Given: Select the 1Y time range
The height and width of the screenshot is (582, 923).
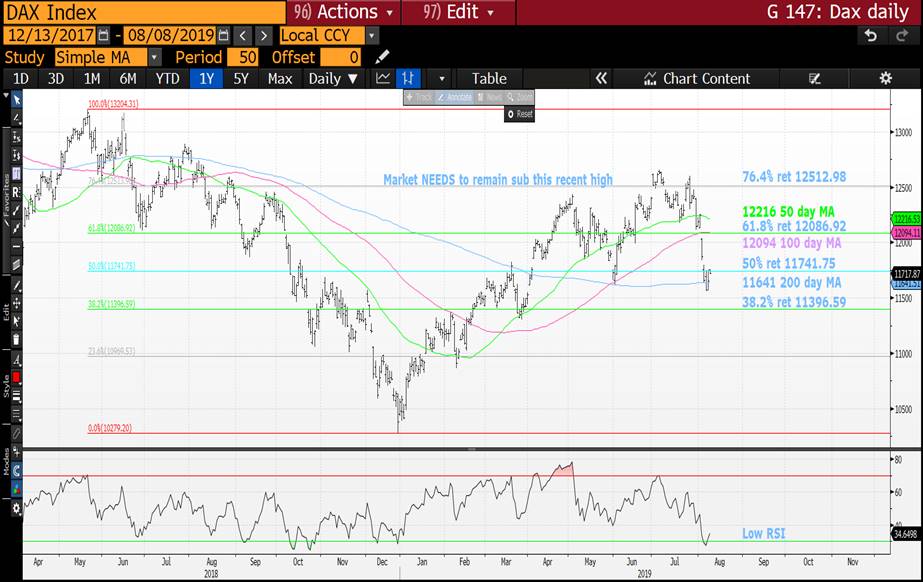Looking at the screenshot, I should (x=206, y=78).
